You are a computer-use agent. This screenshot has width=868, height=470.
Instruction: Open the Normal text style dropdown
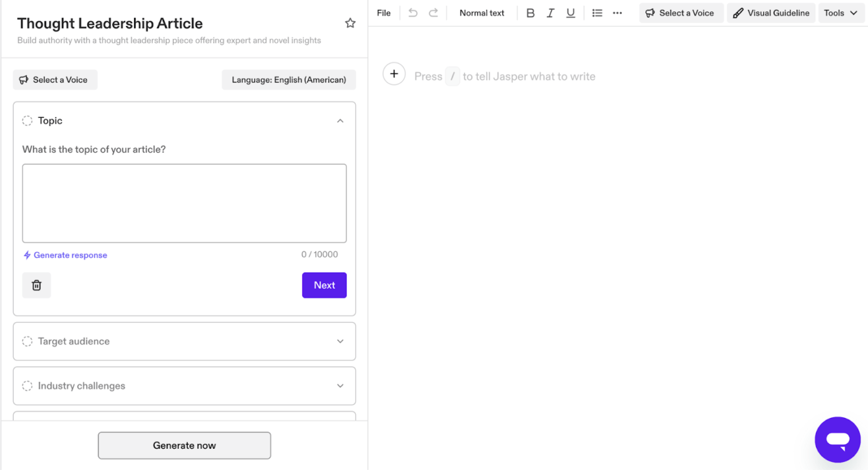[482, 13]
